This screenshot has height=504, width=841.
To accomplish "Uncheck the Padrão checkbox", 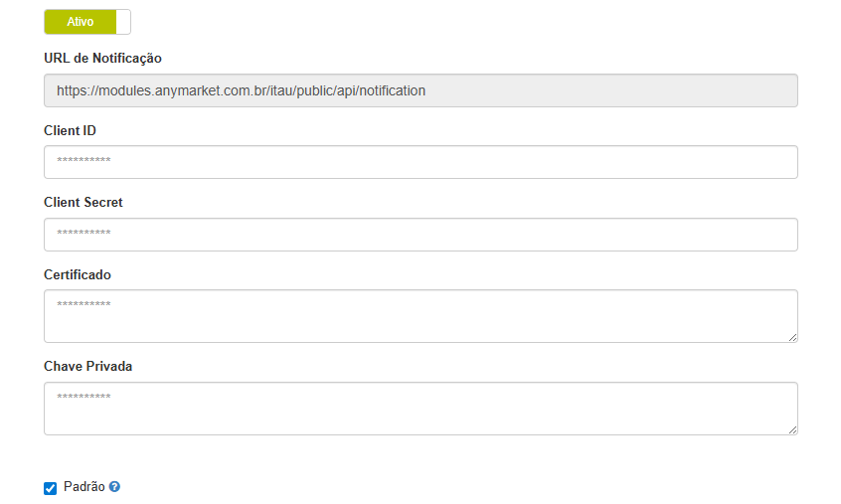I will 51,488.
